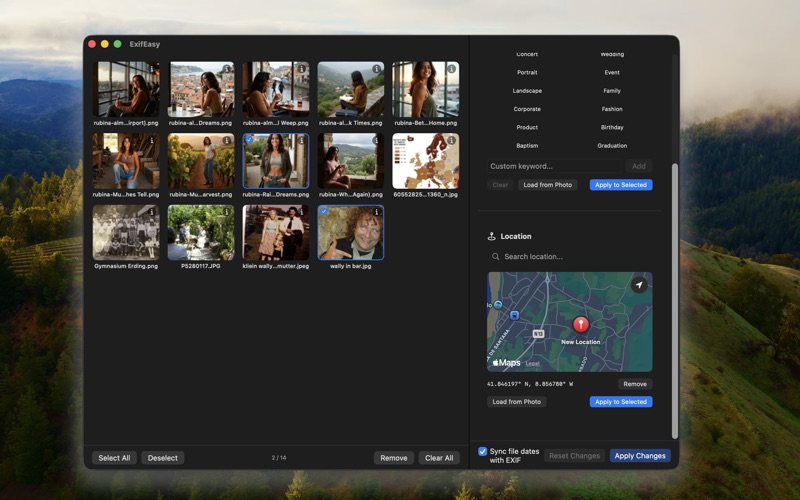Select the Gymnasium Erding.png thumbnail

point(126,233)
